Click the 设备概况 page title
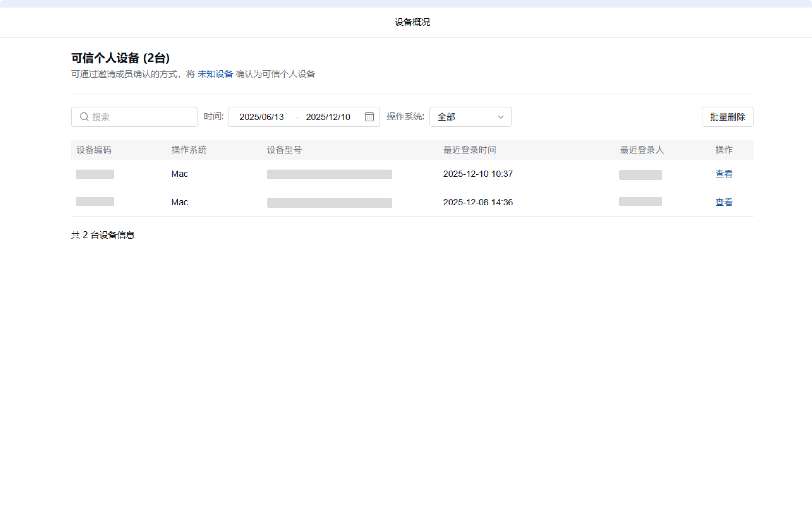The height and width of the screenshot is (523, 812). [x=412, y=22]
